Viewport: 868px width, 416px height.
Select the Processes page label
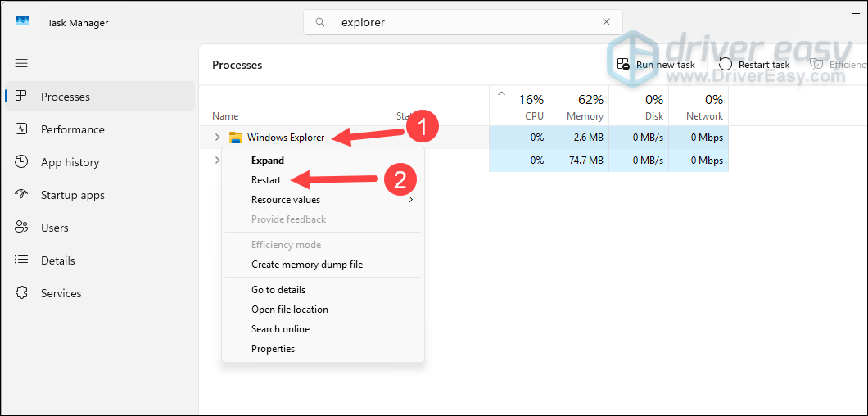66,97
